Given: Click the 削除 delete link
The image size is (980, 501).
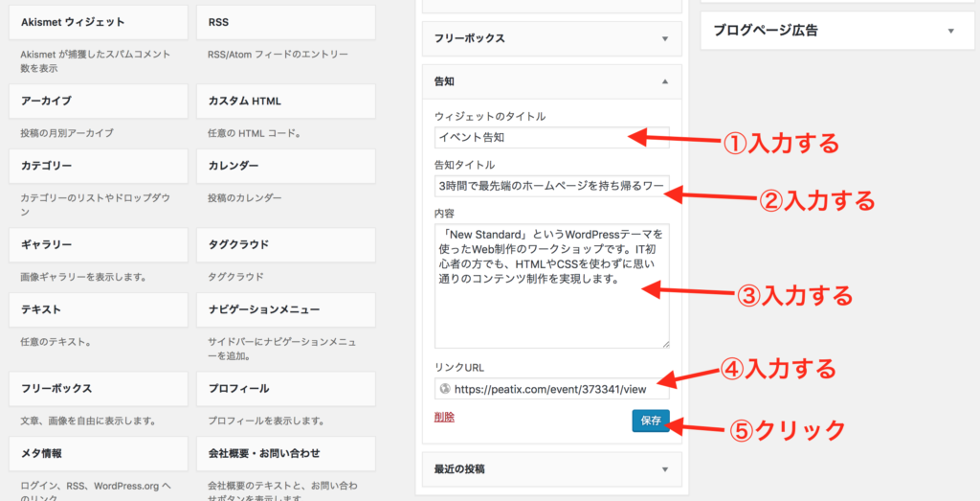Looking at the screenshot, I should coord(444,417).
